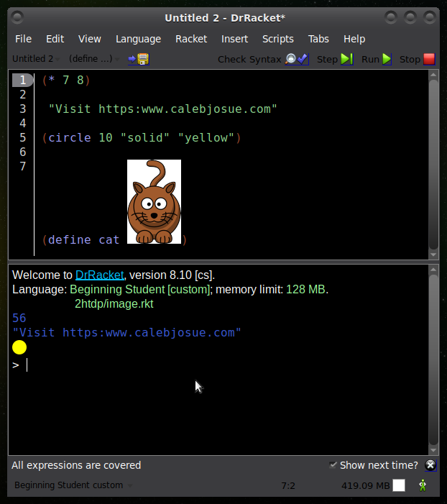The image size is (447, 504).
Task: Dismiss the coverage message via X icon
Action: click(430, 465)
